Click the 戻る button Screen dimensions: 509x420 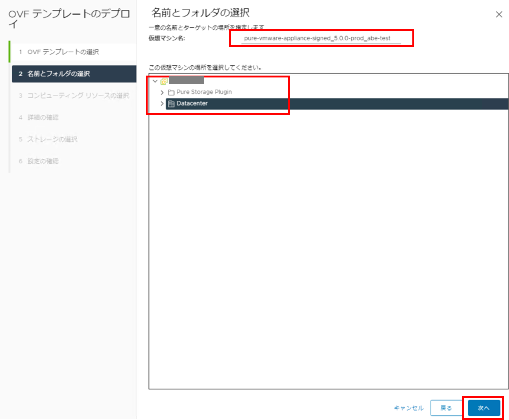tap(446, 408)
